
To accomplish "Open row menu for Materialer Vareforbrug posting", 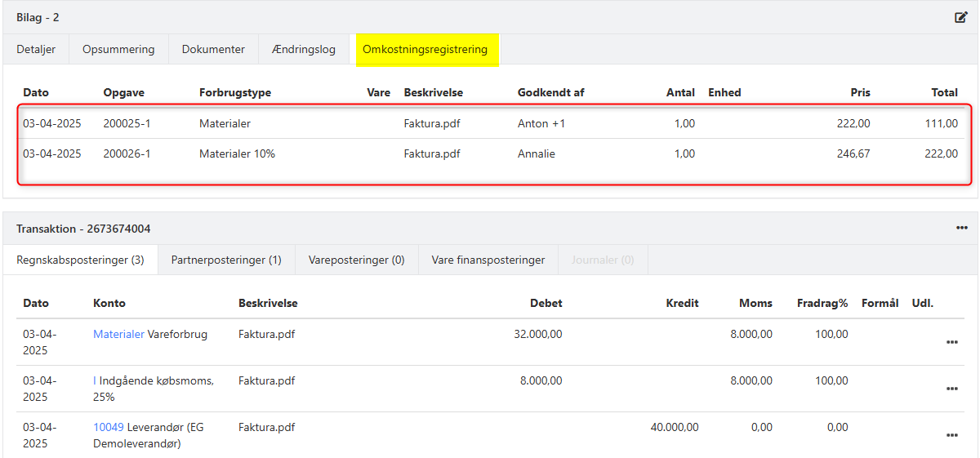I will [951, 342].
